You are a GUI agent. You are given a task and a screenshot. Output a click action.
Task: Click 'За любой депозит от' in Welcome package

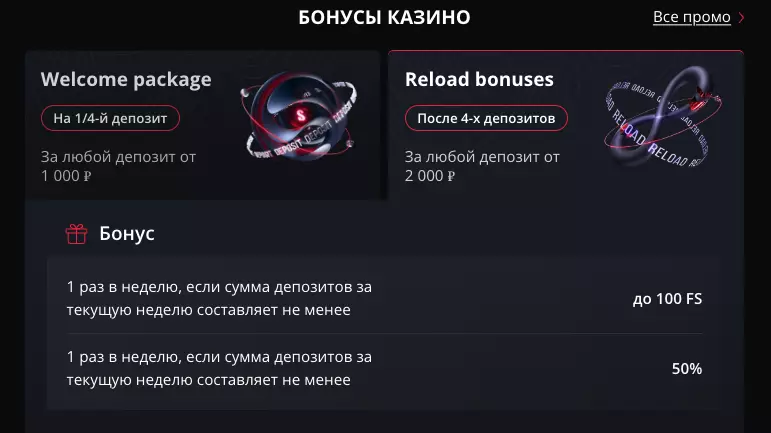click(x=118, y=157)
